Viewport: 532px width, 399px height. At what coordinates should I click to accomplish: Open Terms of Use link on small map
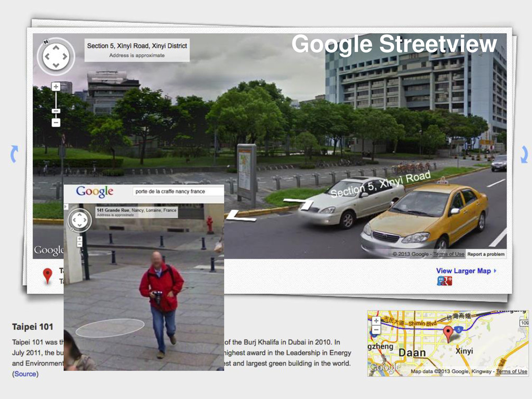(x=512, y=371)
